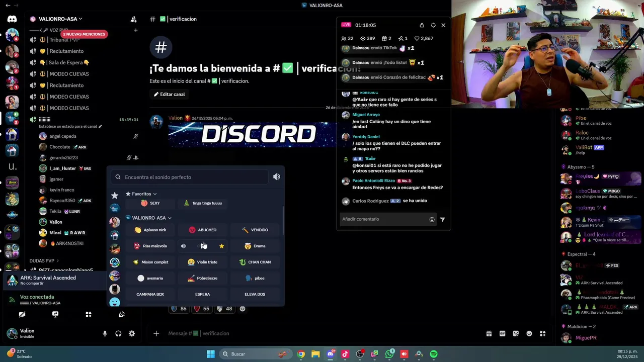Preview hovered sound with speaker icon
Screen dimensions: 644x362
[184, 246]
